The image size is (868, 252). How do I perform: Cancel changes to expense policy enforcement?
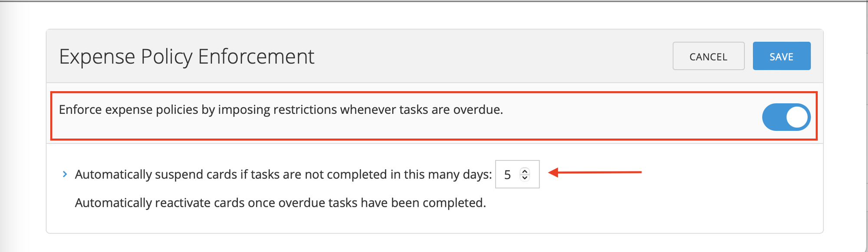pyautogui.click(x=708, y=56)
